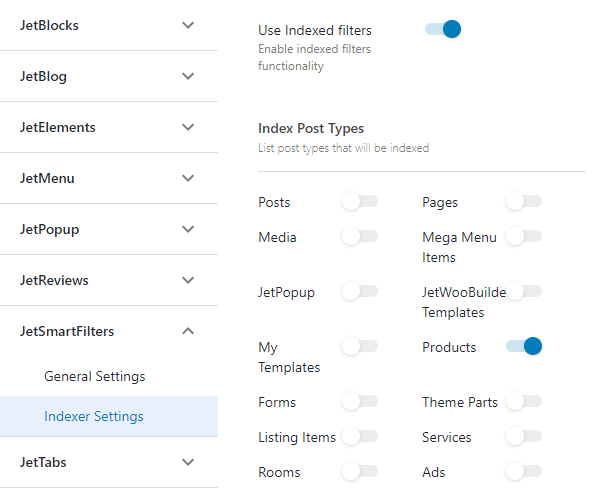Image resolution: width=600 pixels, height=500 pixels.
Task: Click the JetPopup sidebar label
Action: click(49, 230)
